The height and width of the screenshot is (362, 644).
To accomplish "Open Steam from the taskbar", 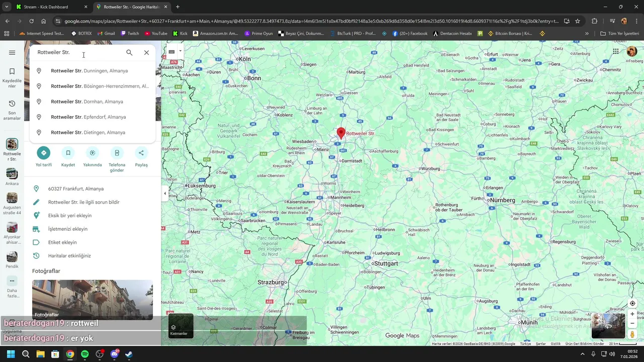I will (129, 354).
